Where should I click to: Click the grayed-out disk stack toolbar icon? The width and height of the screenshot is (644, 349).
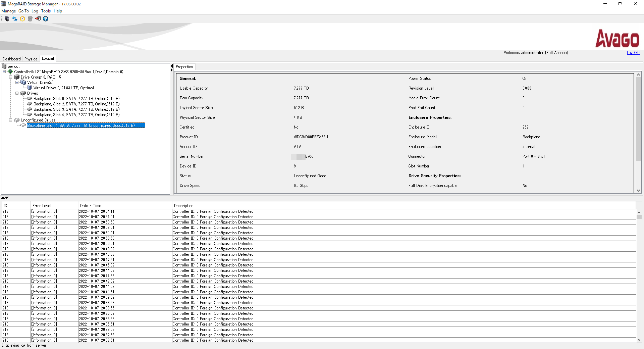tap(30, 19)
